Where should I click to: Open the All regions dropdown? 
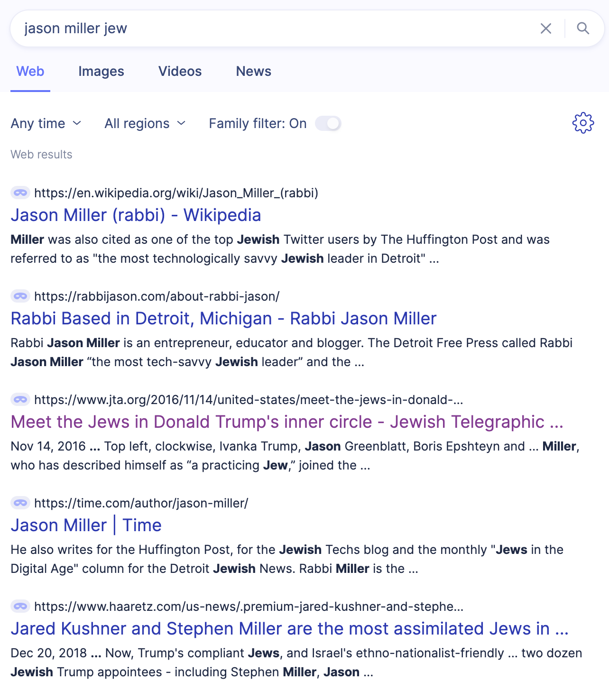[x=145, y=123]
